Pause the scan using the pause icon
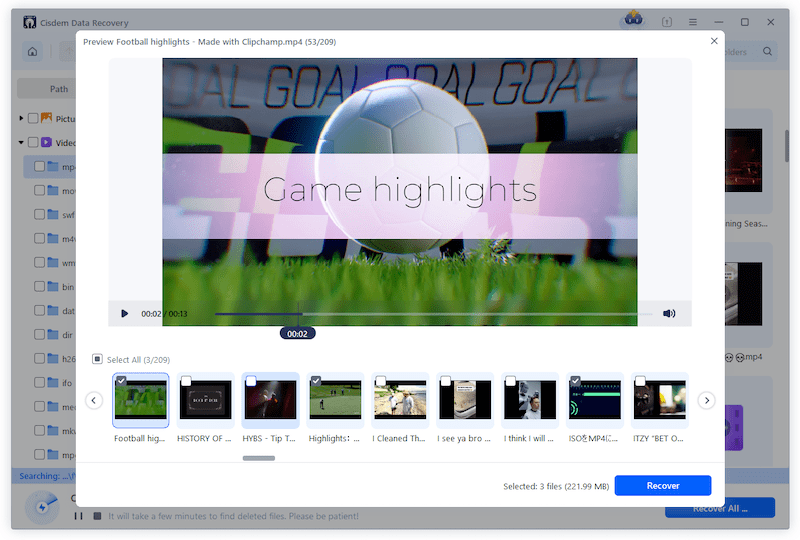Image resolution: width=800 pixels, height=540 pixels. point(78,516)
